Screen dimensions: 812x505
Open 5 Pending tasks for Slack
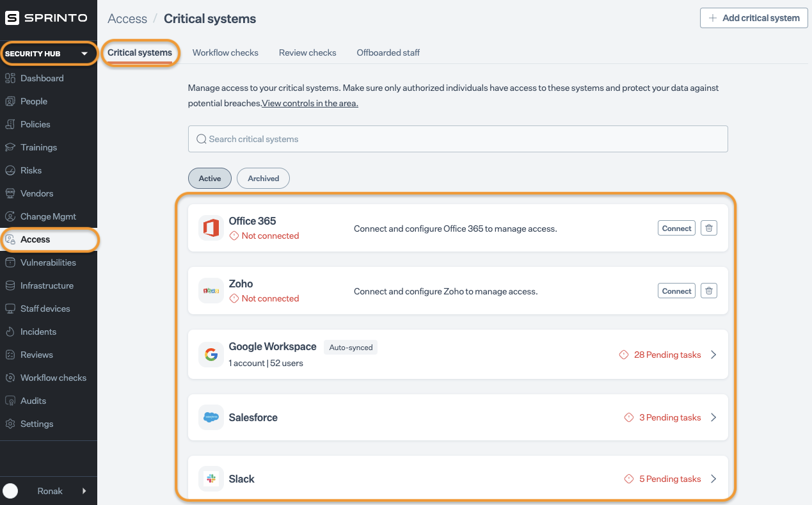pyautogui.click(x=662, y=479)
